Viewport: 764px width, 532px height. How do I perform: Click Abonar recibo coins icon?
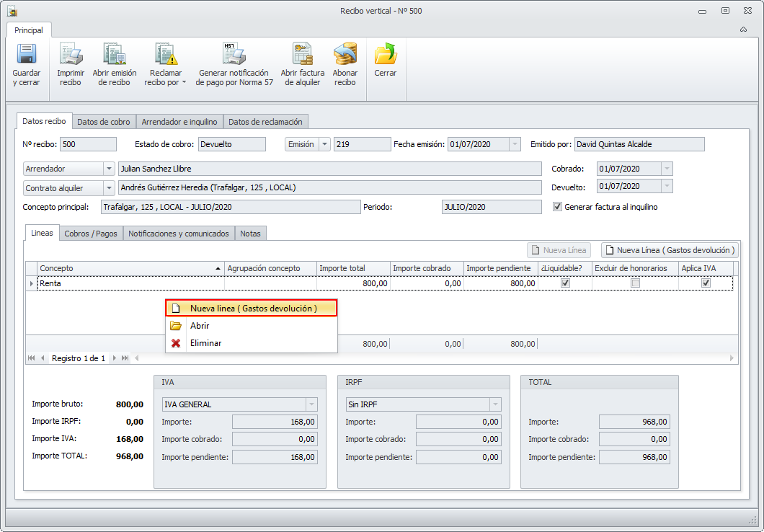tap(345, 56)
